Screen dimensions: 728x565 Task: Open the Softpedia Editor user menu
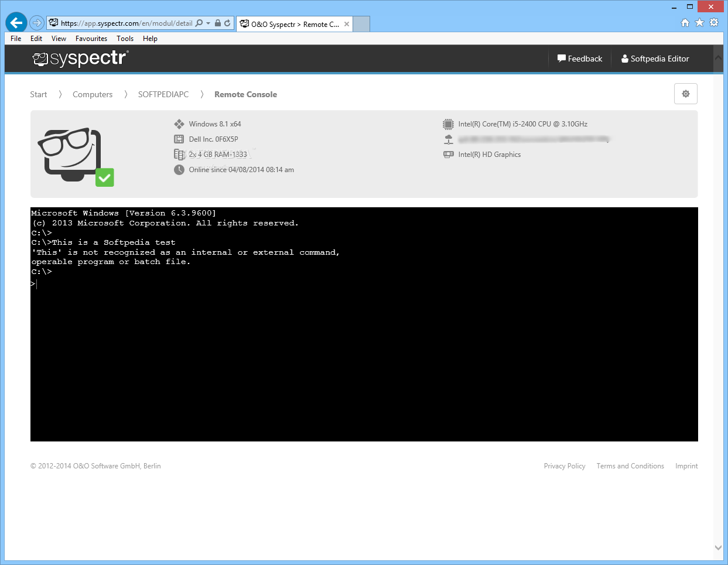[x=655, y=59]
